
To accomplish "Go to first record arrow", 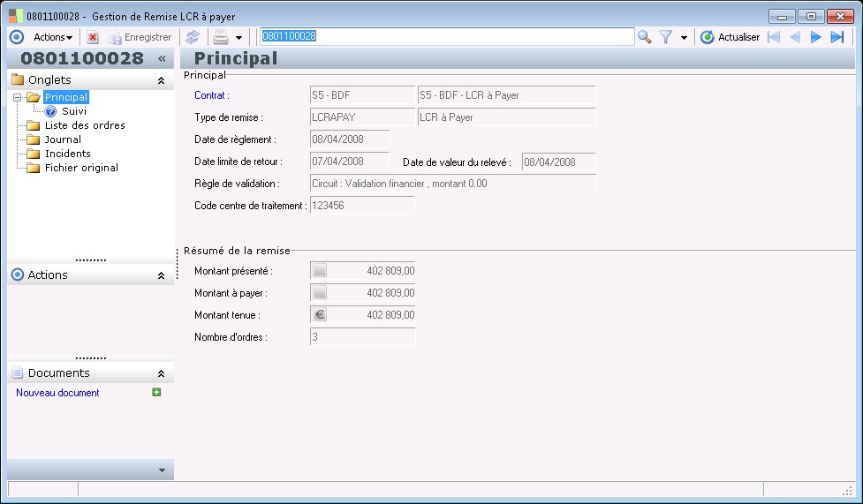I will tap(773, 37).
